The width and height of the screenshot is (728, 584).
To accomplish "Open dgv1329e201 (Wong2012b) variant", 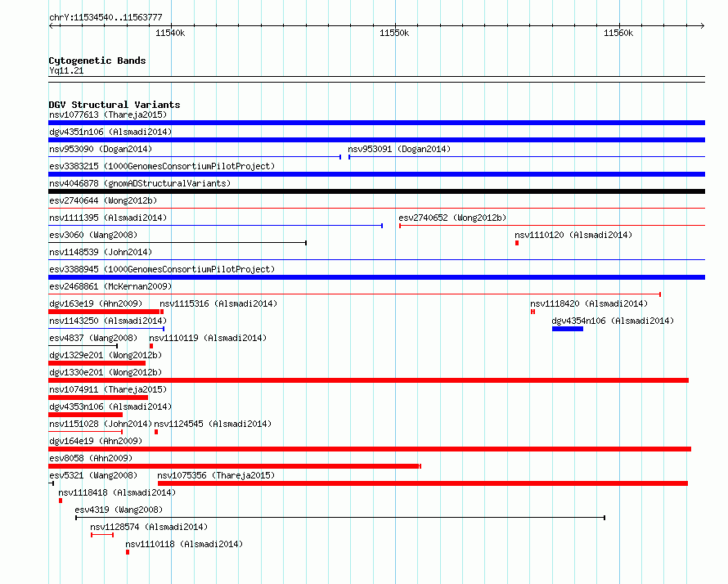I will pyautogui.click(x=106, y=355).
